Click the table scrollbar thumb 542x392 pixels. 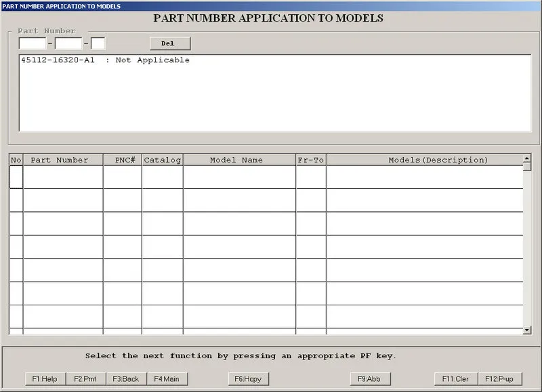[x=527, y=167]
